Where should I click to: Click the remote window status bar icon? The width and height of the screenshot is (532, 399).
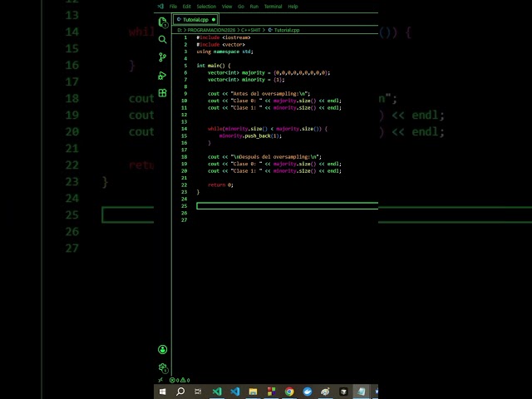coord(160,380)
